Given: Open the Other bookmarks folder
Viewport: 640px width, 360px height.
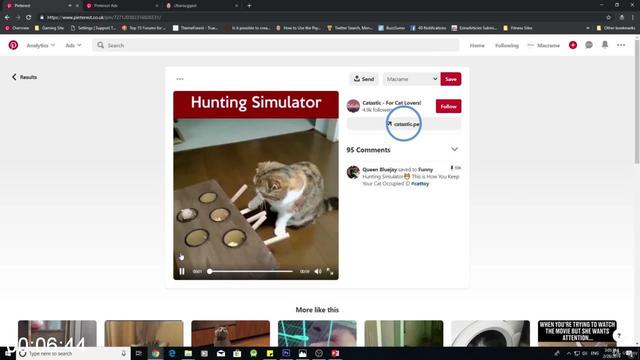Looking at the screenshot, I should pyautogui.click(x=616, y=28).
